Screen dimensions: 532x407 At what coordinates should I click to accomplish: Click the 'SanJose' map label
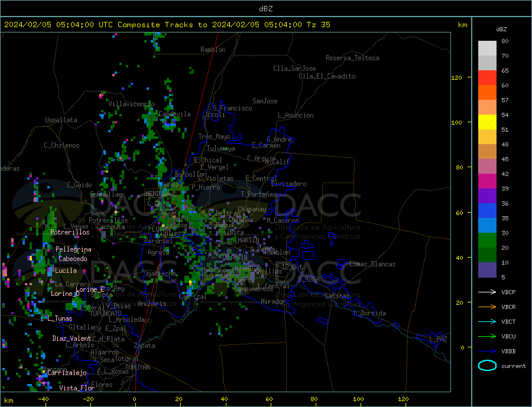(x=265, y=101)
